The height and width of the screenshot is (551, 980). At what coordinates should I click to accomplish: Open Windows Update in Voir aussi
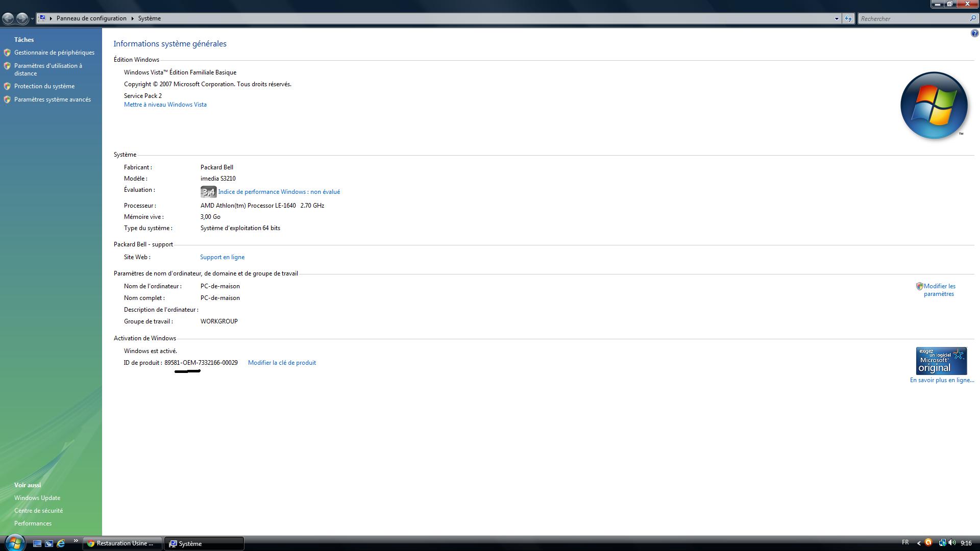tap(37, 498)
